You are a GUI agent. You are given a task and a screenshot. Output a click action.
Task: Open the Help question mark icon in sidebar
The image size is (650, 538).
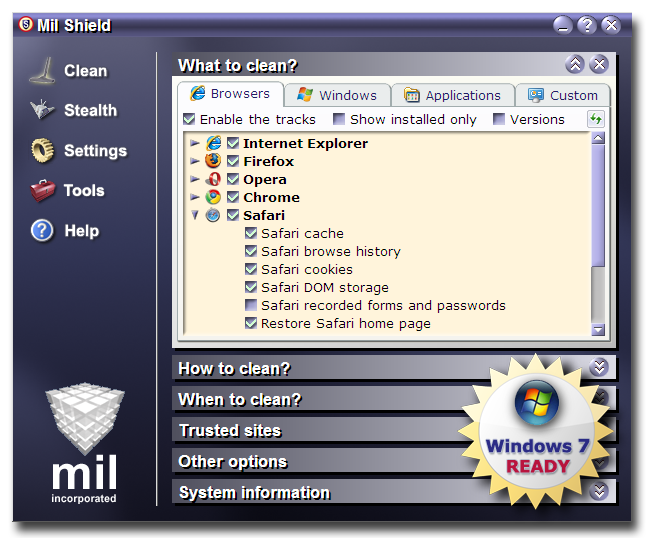click(x=42, y=230)
